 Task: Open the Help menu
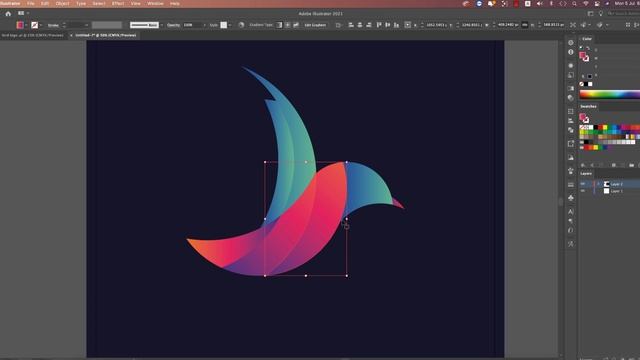(175, 3)
